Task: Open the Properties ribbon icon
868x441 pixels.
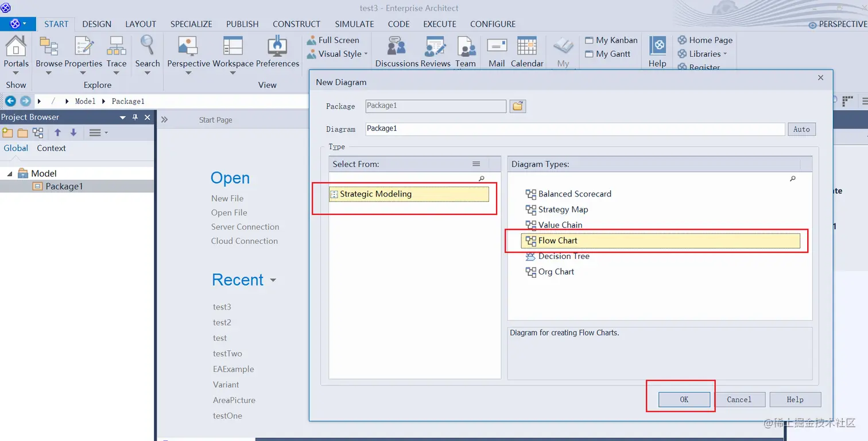Action: point(84,45)
